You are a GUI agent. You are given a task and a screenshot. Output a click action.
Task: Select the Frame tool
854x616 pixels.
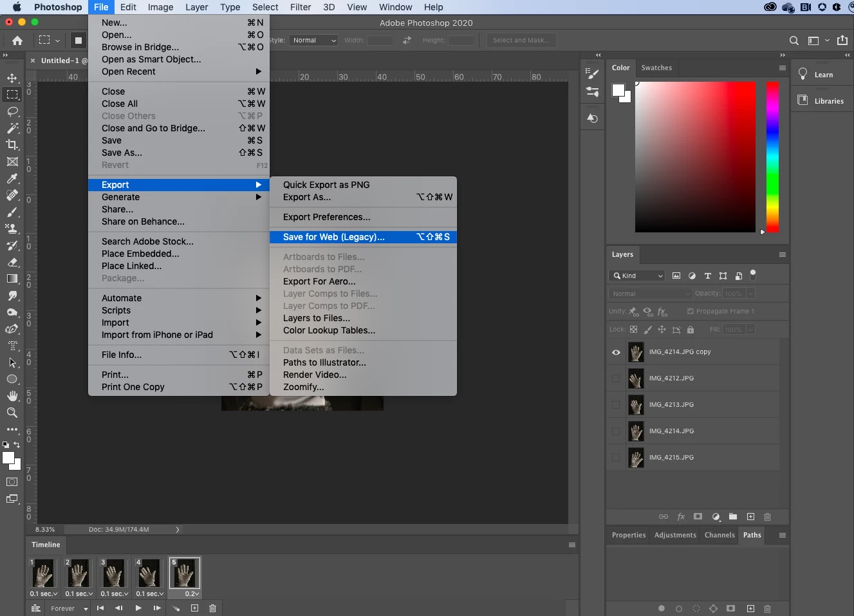click(12, 162)
